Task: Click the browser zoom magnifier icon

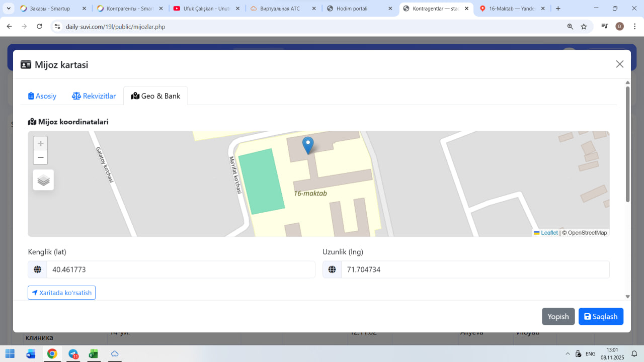Action: [570, 27]
